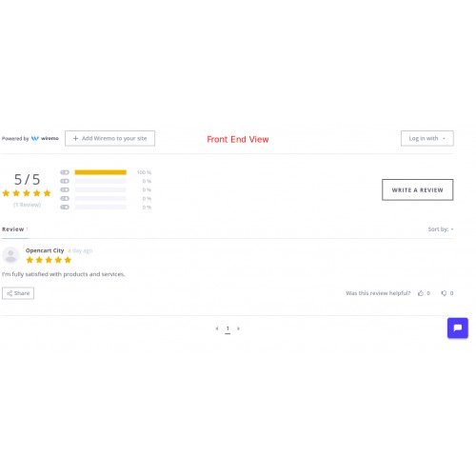The height and width of the screenshot is (476, 476).
Task: Expand the Sort by dropdown
Action: click(x=441, y=229)
